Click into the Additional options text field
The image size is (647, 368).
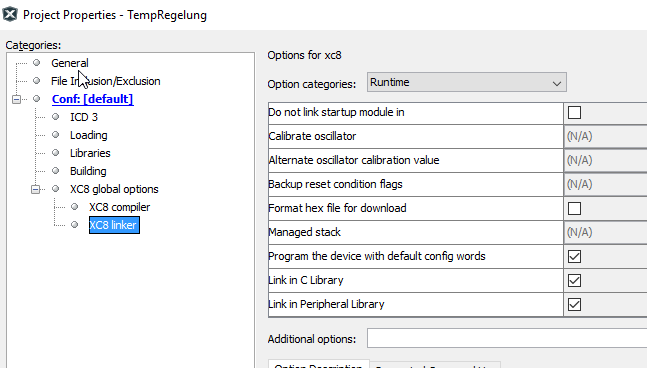tap(507, 339)
